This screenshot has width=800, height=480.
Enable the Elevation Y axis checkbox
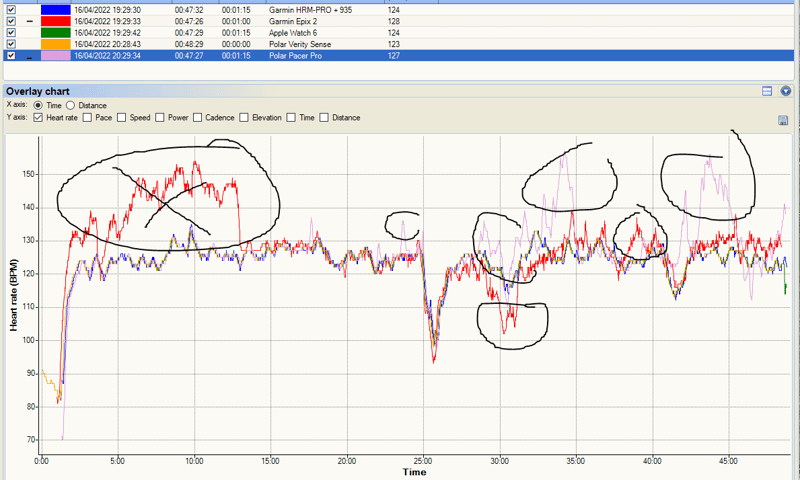(244, 118)
